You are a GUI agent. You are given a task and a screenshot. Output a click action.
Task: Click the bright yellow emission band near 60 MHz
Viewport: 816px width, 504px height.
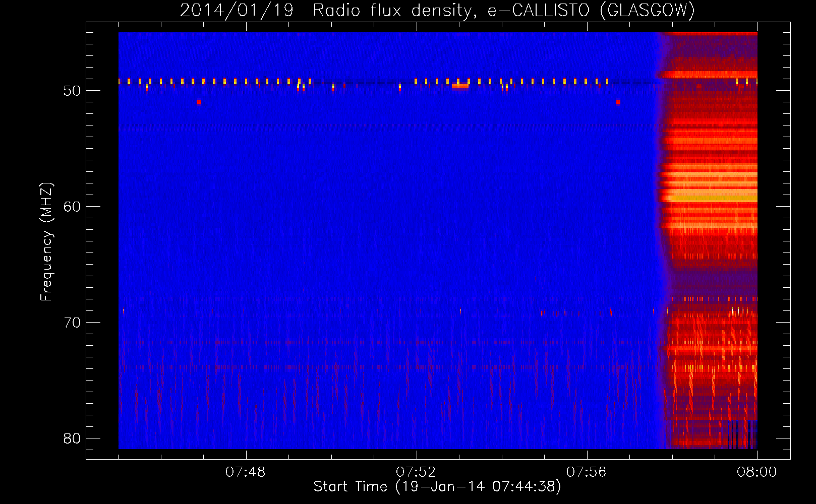pyautogui.click(x=711, y=198)
